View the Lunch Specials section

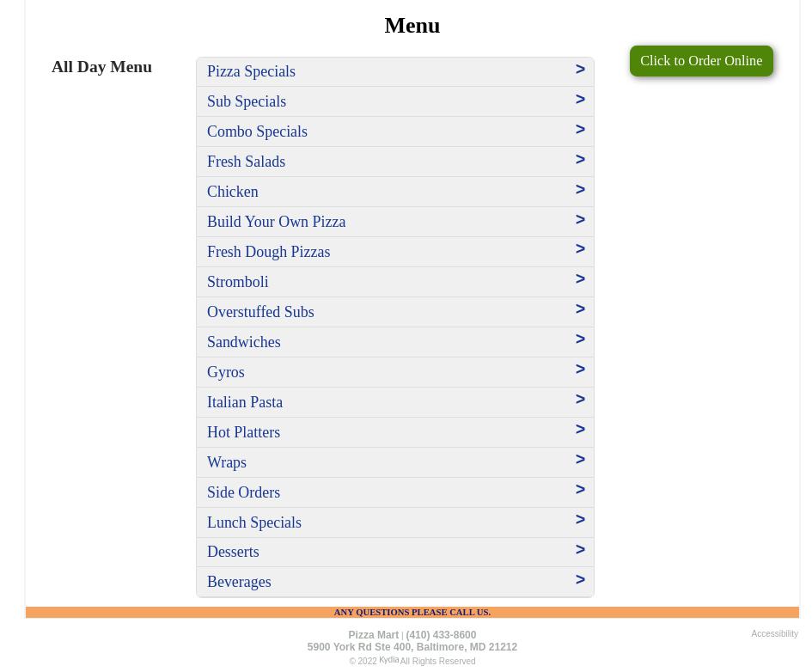[x=254, y=522]
